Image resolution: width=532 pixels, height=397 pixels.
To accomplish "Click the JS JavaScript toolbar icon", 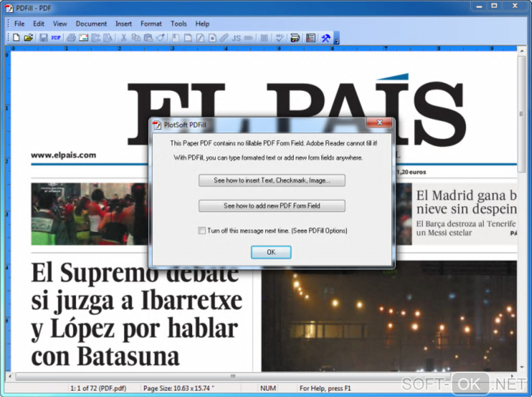I will 236,38.
